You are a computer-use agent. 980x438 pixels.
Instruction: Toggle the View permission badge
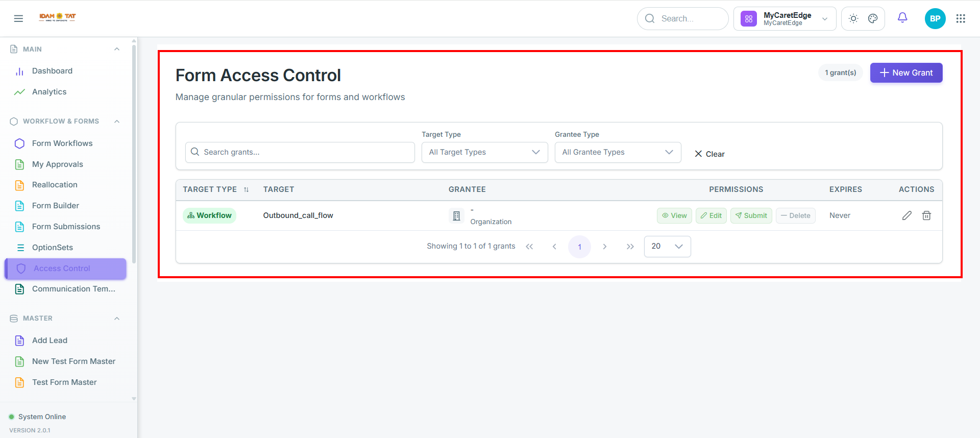click(674, 215)
